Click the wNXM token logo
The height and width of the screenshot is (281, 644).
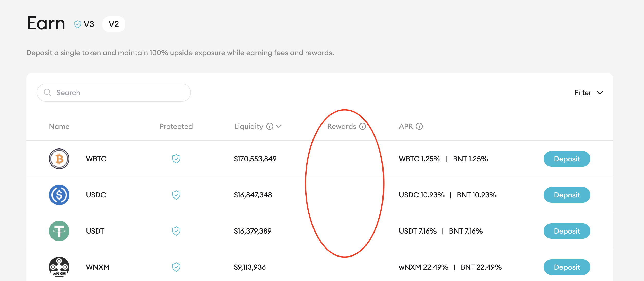tap(59, 267)
